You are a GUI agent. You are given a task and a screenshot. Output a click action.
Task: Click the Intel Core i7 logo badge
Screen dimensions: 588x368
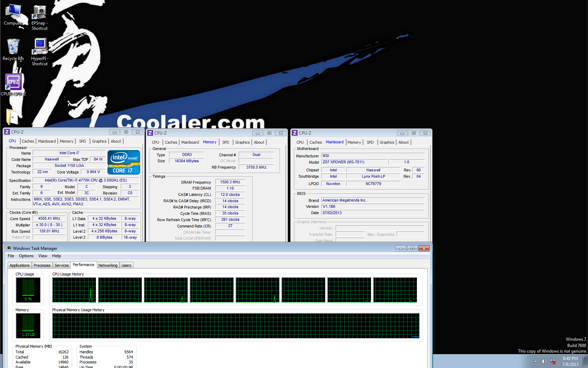pos(124,162)
